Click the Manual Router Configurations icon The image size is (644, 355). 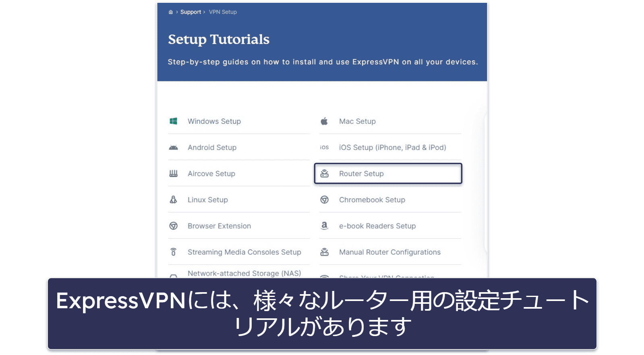tap(324, 252)
